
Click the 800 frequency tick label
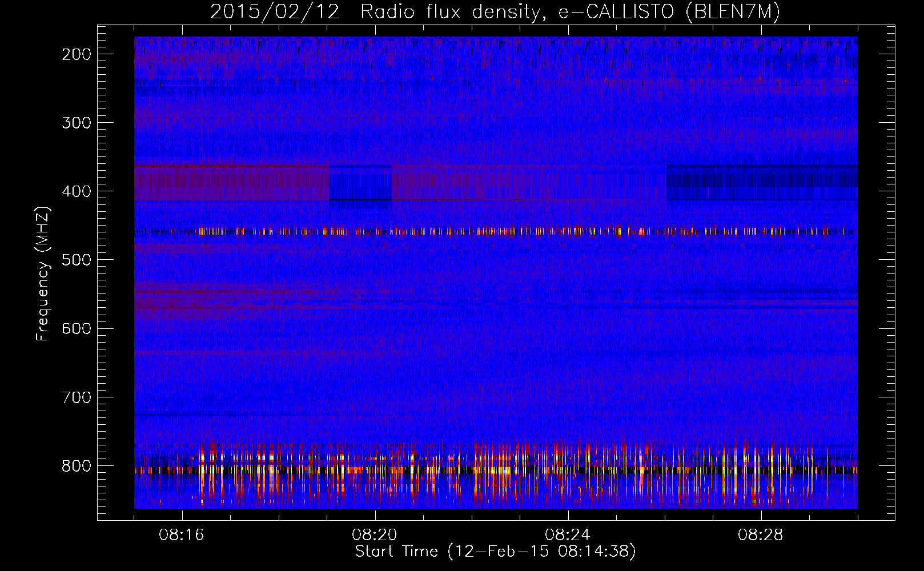tap(77, 466)
